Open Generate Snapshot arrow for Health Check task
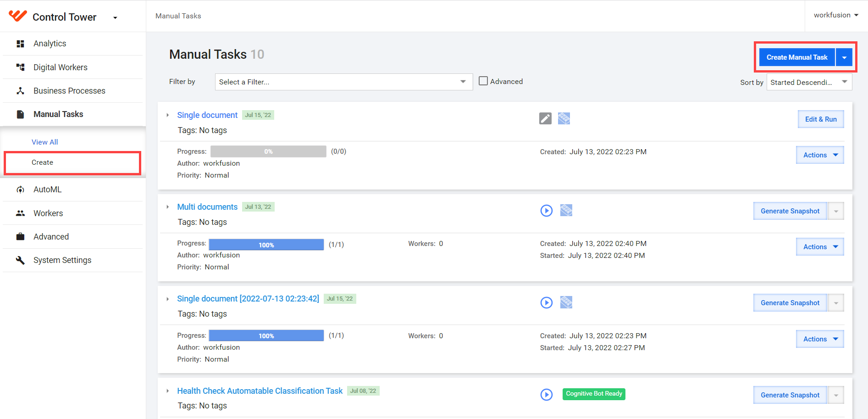Image resolution: width=868 pixels, height=419 pixels. [x=836, y=395]
